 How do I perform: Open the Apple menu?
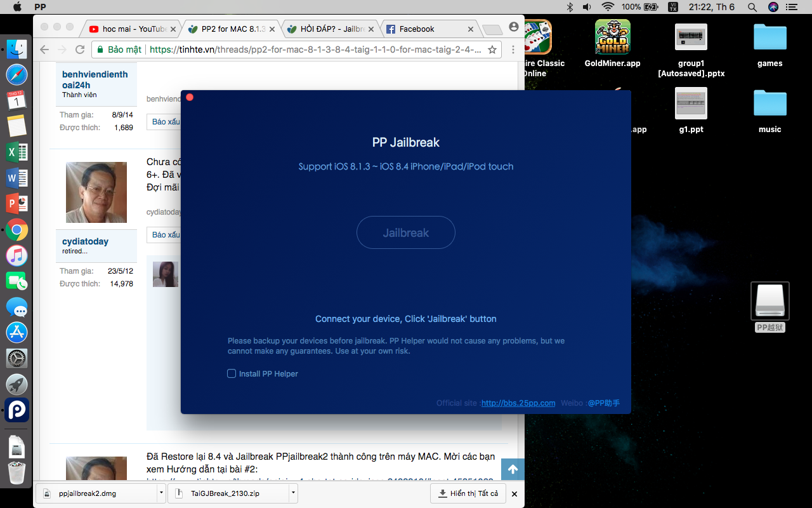17,7
